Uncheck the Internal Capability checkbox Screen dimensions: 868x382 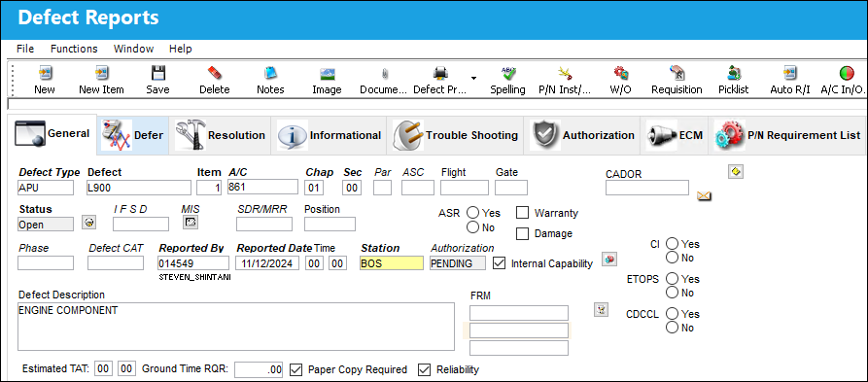(x=499, y=263)
